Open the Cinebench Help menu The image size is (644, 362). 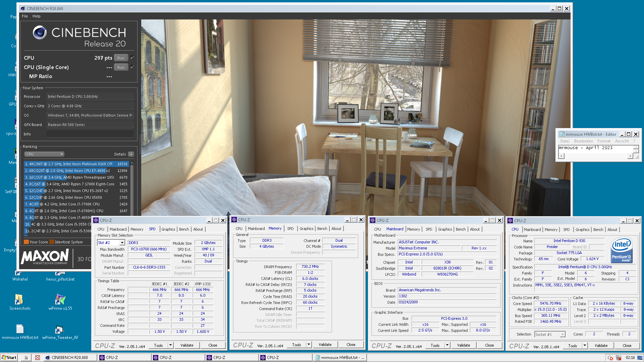(x=37, y=16)
